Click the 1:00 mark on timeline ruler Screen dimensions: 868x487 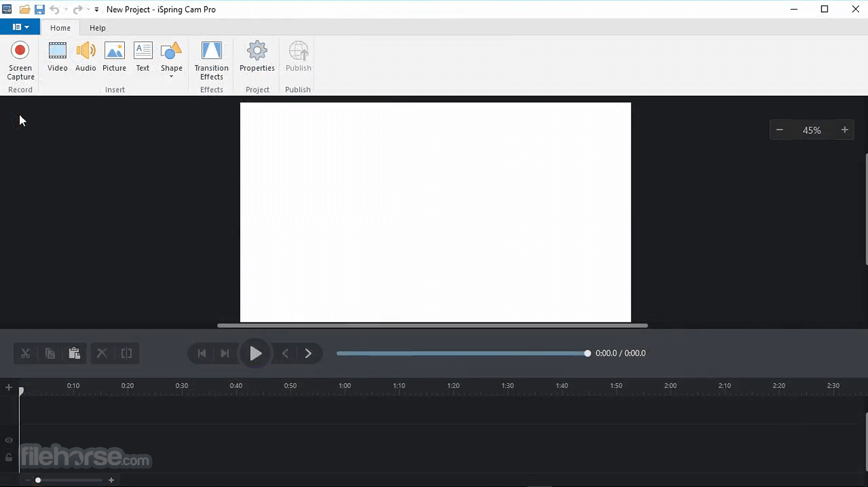pyautogui.click(x=344, y=386)
